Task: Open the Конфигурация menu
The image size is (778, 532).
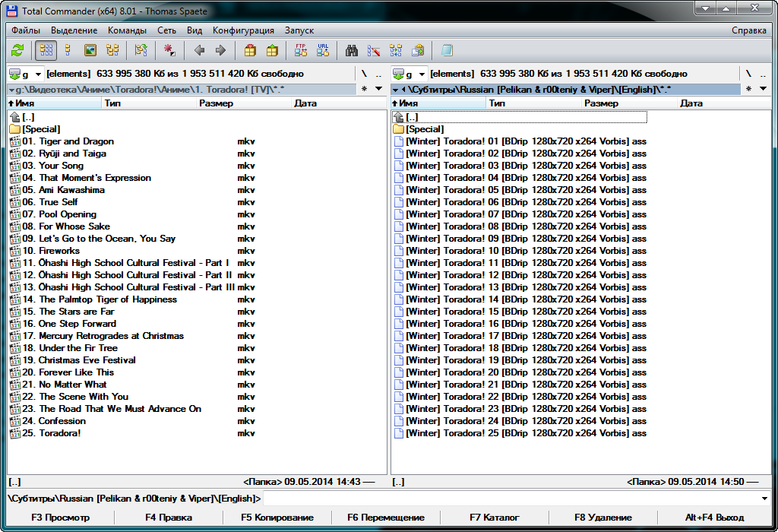Action: click(243, 30)
